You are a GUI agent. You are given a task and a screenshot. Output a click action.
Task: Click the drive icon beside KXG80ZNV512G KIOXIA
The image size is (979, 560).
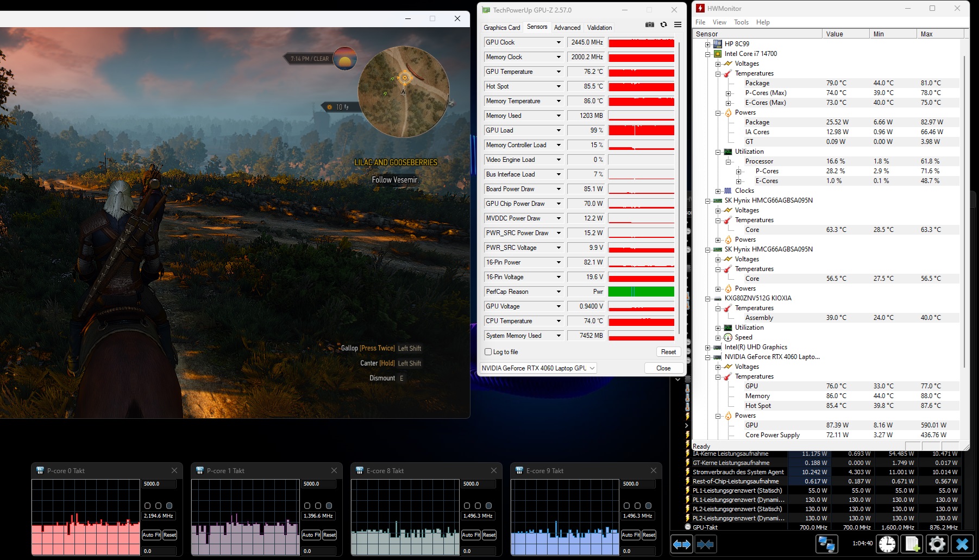pos(718,298)
